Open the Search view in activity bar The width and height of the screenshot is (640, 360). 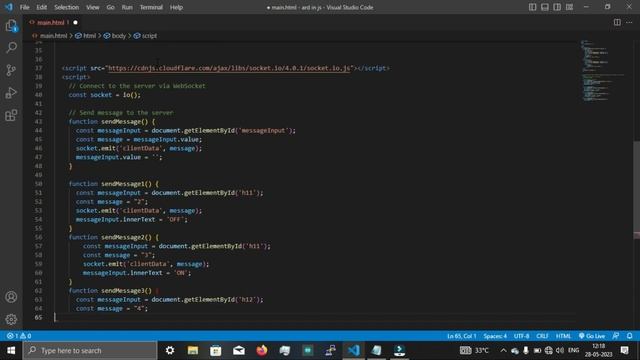coord(11,48)
